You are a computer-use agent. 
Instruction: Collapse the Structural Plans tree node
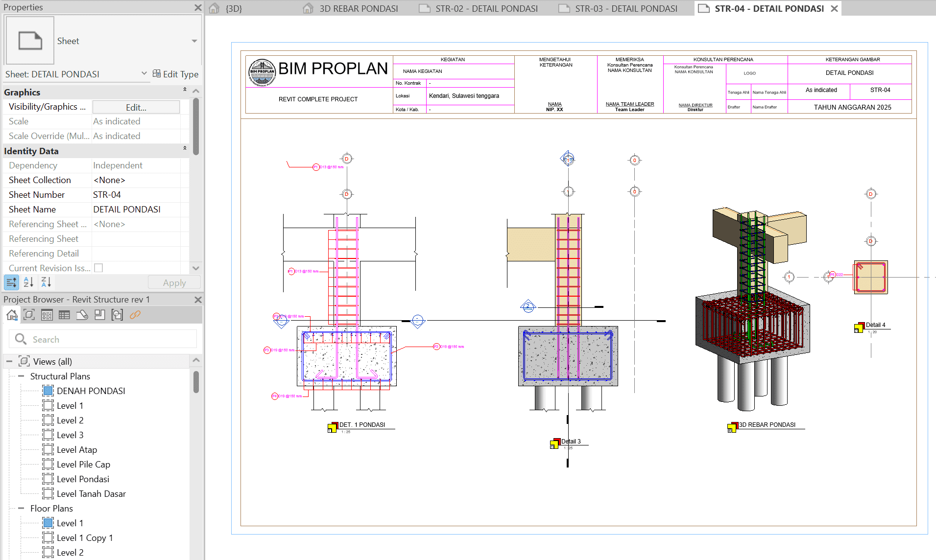[21, 376]
